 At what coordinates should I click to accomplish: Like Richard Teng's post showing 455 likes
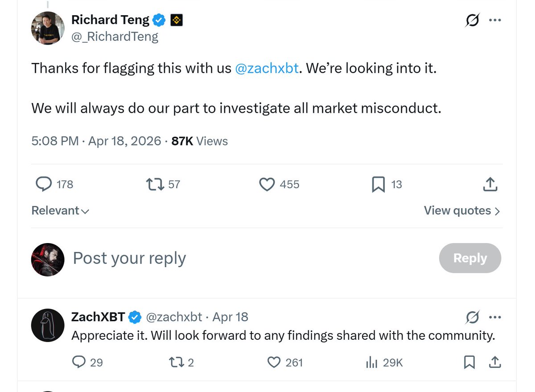[267, 184]
